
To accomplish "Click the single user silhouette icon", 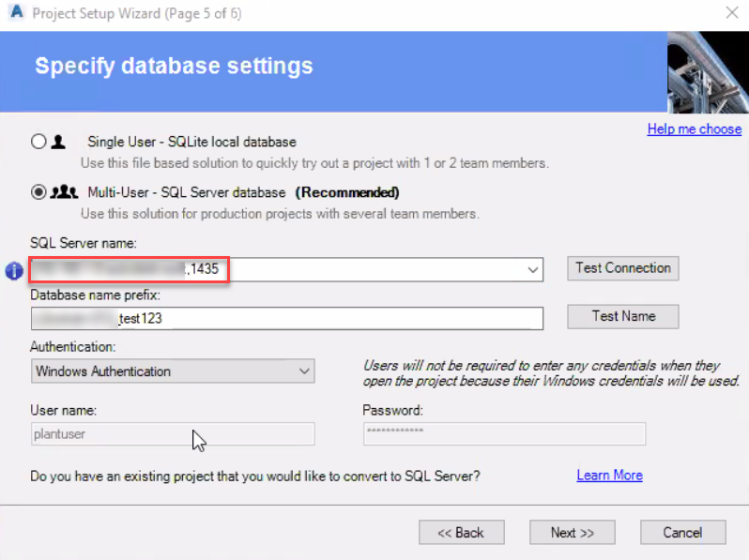I will click(58, 142).
